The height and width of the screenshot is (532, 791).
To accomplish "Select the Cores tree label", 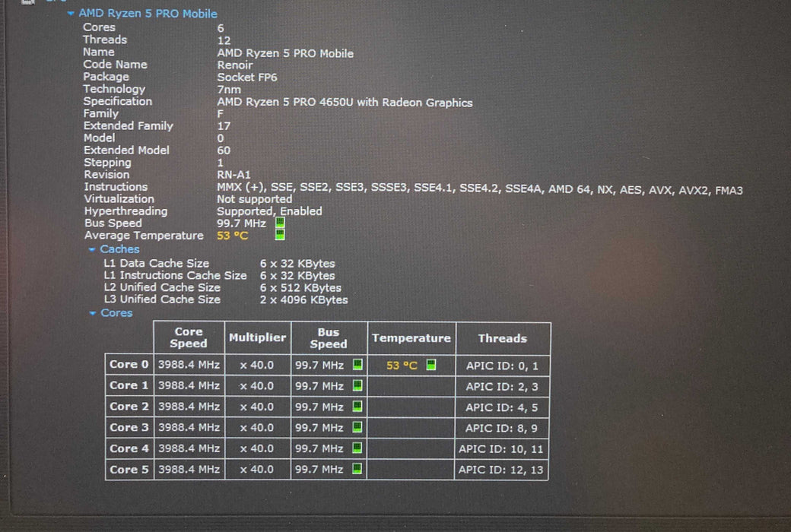I will coord(116,313).
